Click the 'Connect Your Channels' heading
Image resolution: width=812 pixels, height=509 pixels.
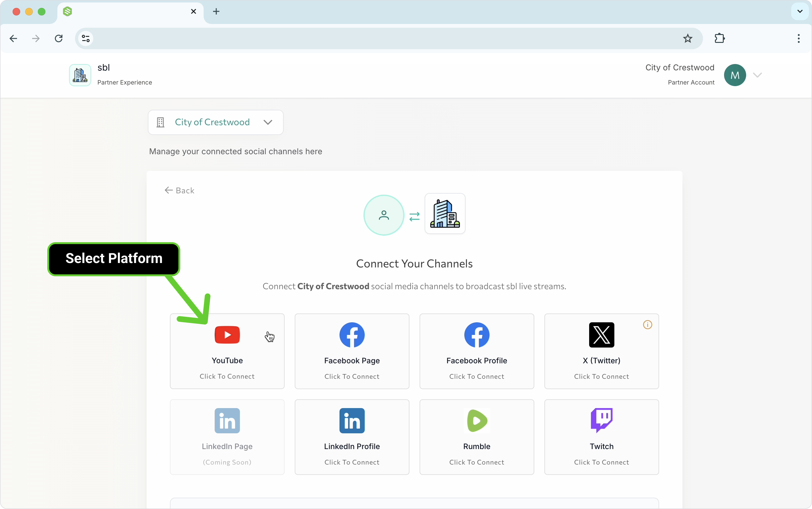click(414, 264)
